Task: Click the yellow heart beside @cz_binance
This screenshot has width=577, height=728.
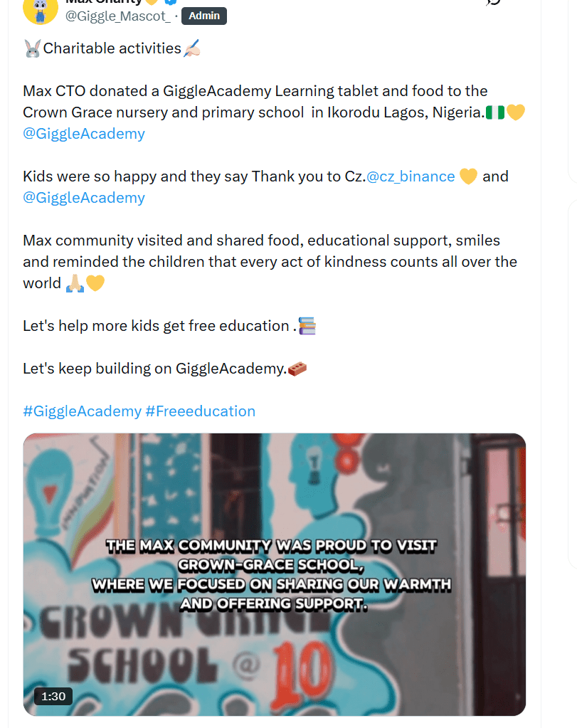Action: tap(468, 176)
